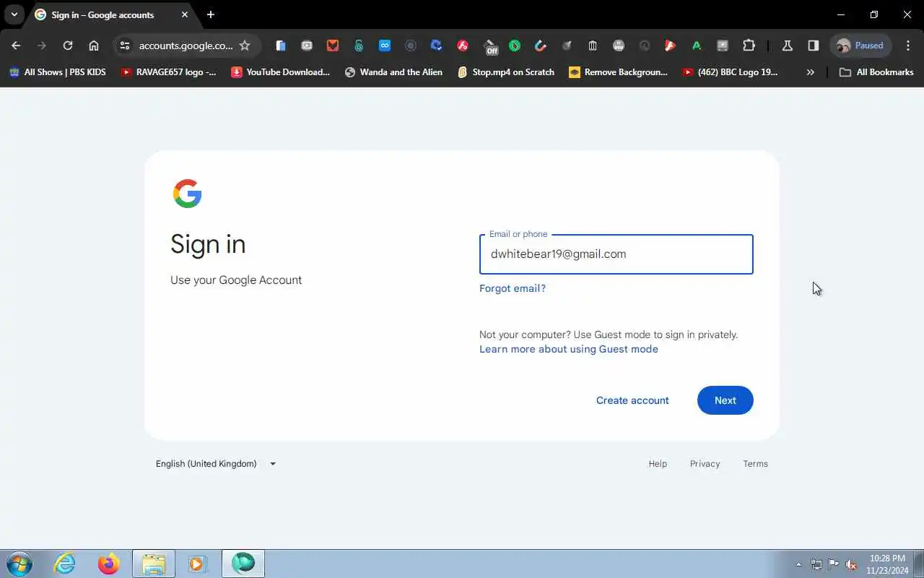Open Windows Explorer from taskbar
924x578 pixels.
(154, 564)
